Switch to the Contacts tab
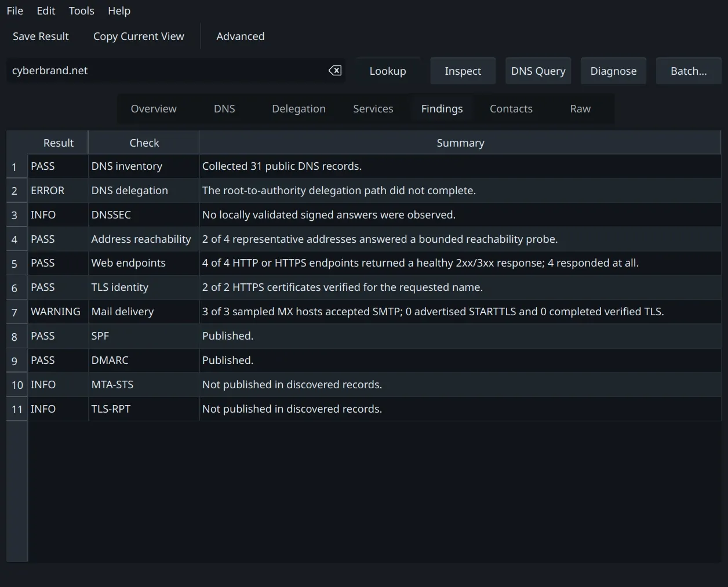728x587 pixels. click(511, 109)
